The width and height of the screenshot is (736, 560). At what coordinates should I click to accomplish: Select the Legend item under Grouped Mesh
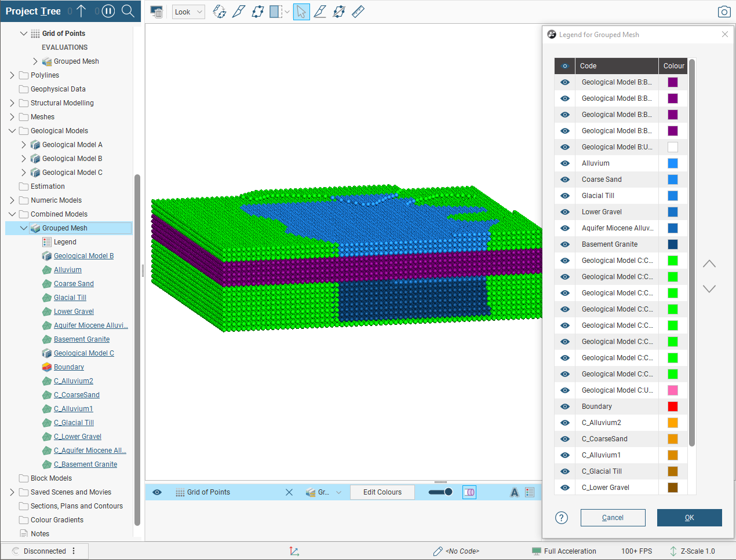65,242
